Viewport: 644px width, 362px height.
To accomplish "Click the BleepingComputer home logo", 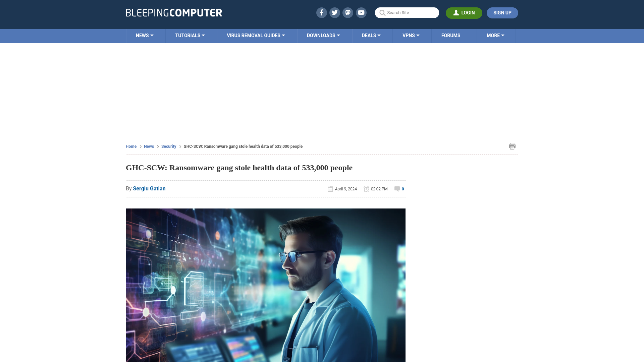I will 174,12.
